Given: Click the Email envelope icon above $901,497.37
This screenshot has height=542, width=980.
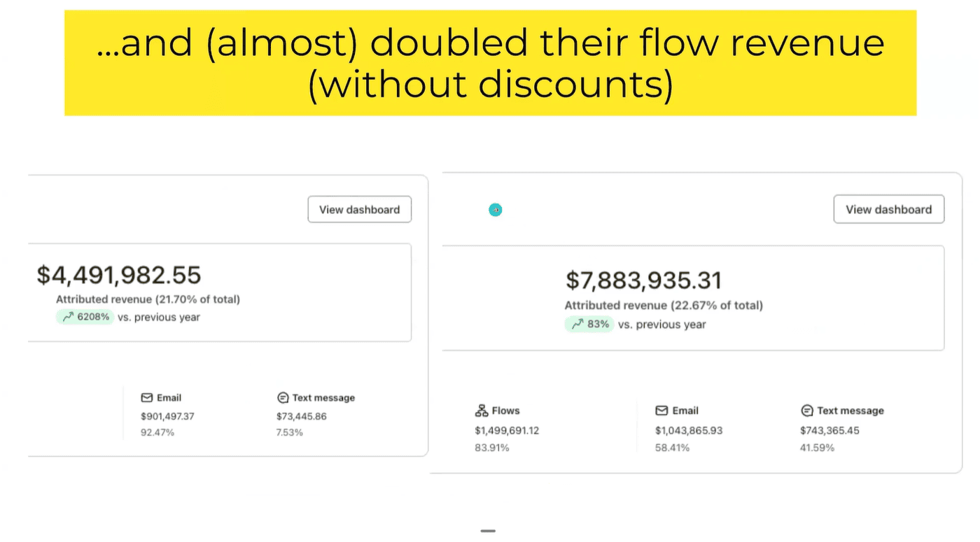Looking at the screenshot, I should pos(147,397).
